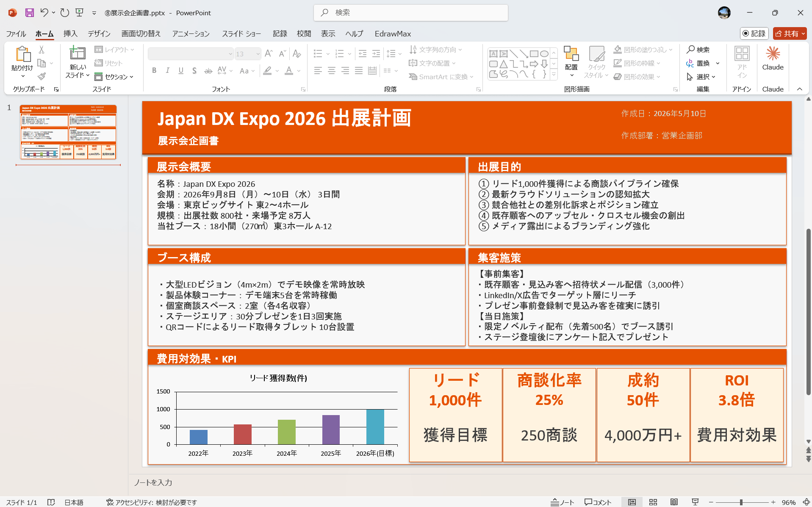Open the font color A swatch button
The height and width of the screenshot is (507, 812).
289,71
